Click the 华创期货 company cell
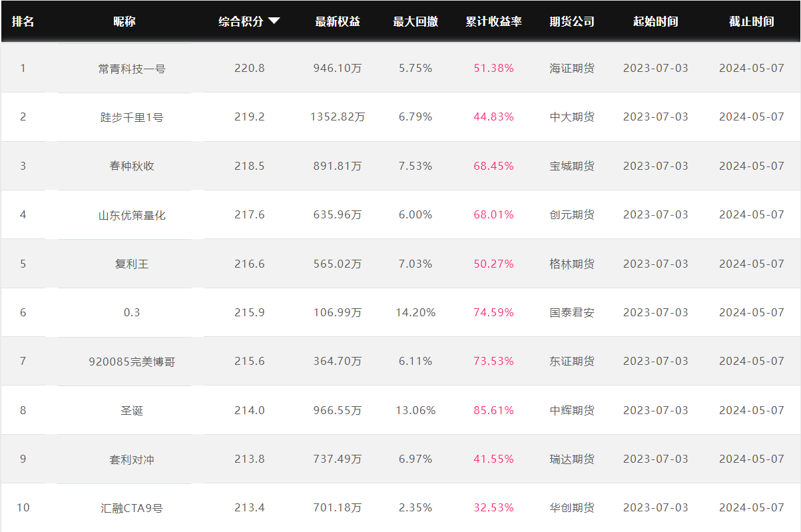This screenshot has width=801, height=532. click(572, 507)
